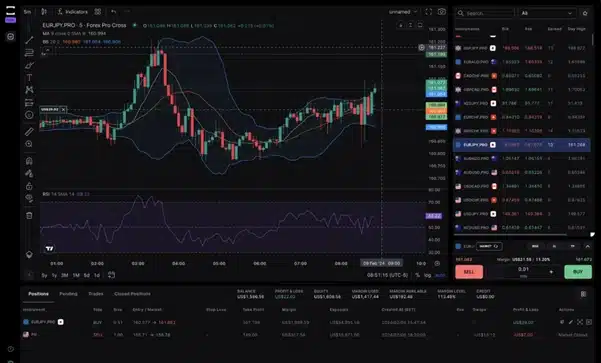Edit the EURJPY.PRO position pencil icon

[571, 322]
